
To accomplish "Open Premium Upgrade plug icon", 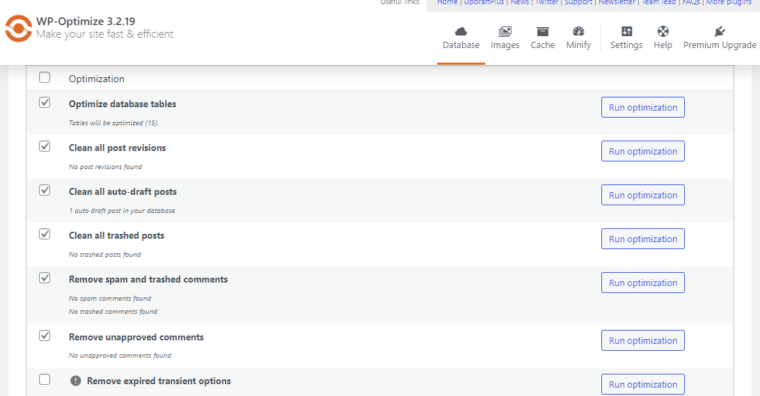I will click(x=720, y=32).
